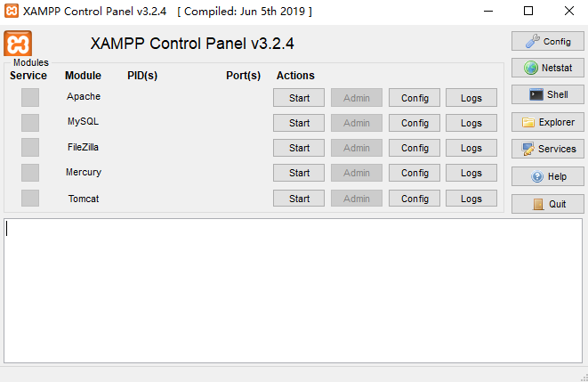Click inside the log output text area
The width and height of the screenshot is (588, 382).
click(294, 290)
